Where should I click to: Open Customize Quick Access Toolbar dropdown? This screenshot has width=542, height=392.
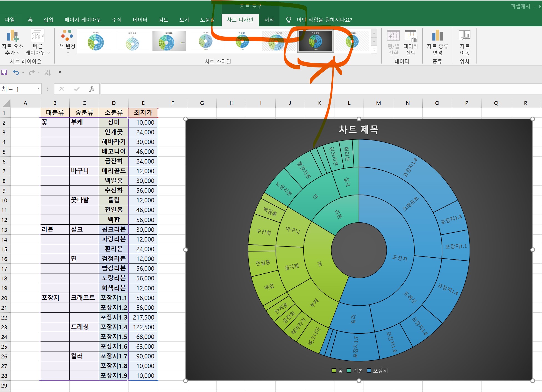[60, 72]
